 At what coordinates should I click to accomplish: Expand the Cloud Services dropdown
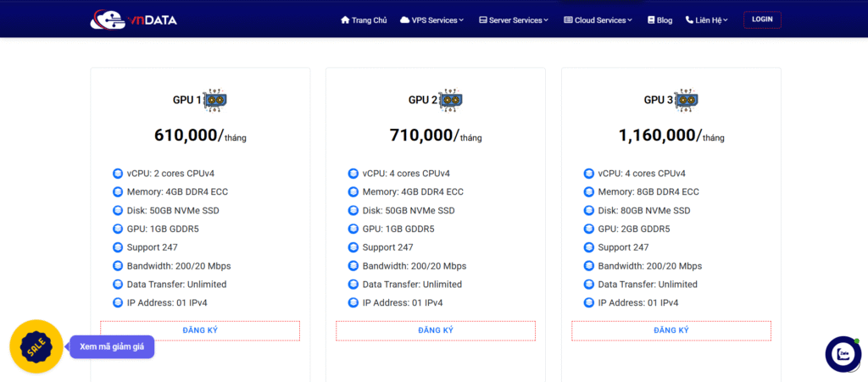coord(598,20)
